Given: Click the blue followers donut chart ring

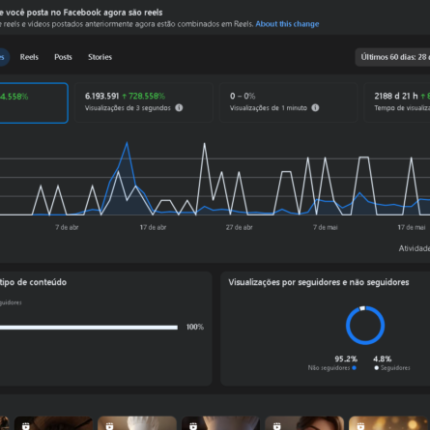Looking at the screenshot, I should tap(365, 325).
